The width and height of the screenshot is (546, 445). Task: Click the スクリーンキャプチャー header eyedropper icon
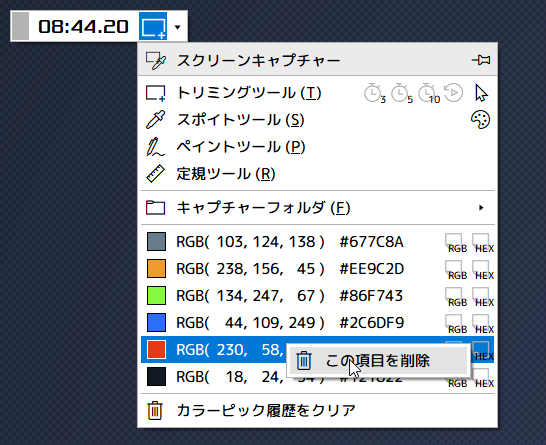(156, 61)
